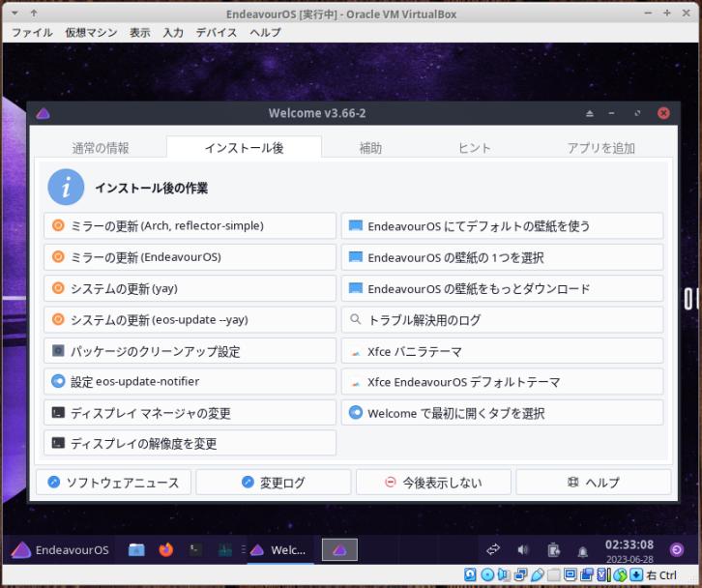Click the VirtualBox network status icon

pyautogui.click(x=520, y=574)
